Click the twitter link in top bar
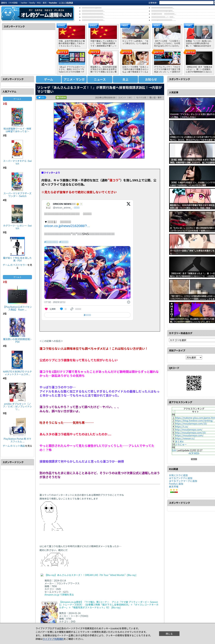 [24, 3]
